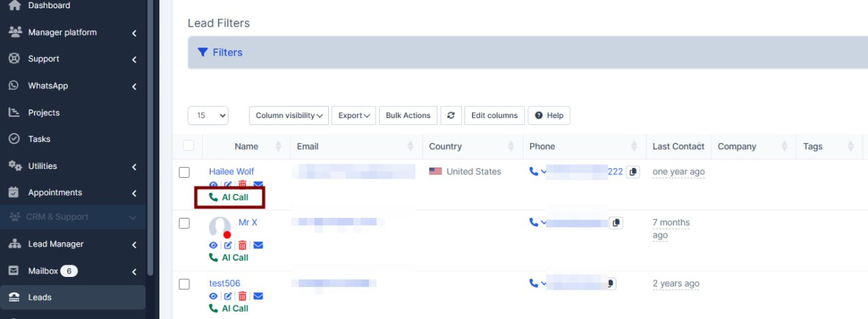Sort by Name column arrows

point(278,146)
